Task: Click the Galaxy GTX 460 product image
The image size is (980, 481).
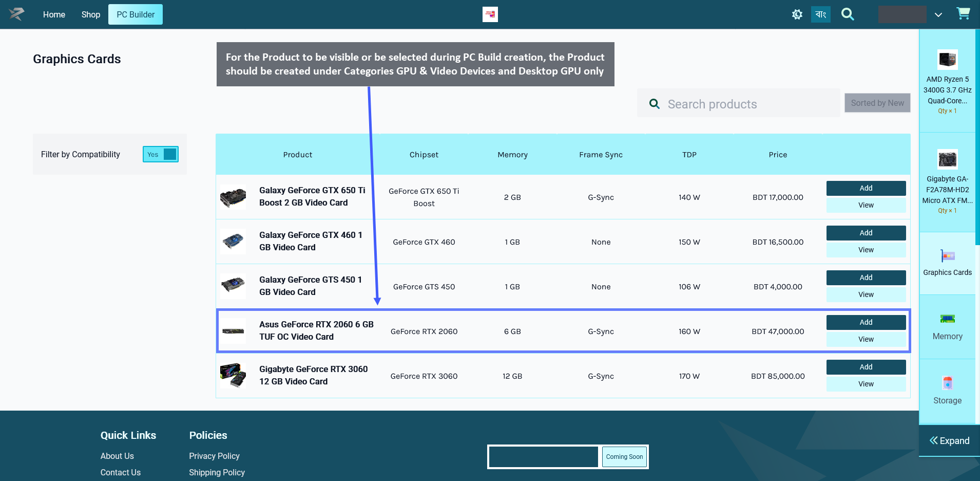Action: [233, 242]
